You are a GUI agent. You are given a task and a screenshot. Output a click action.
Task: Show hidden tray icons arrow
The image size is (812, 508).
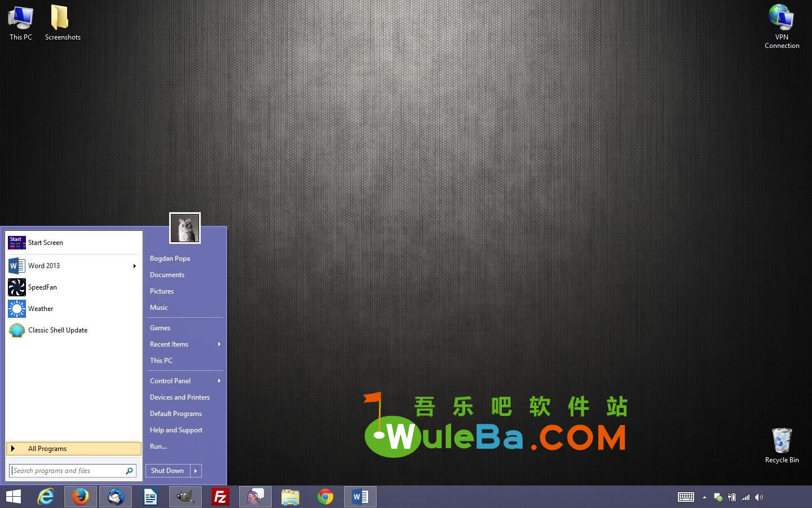(704, 497)
